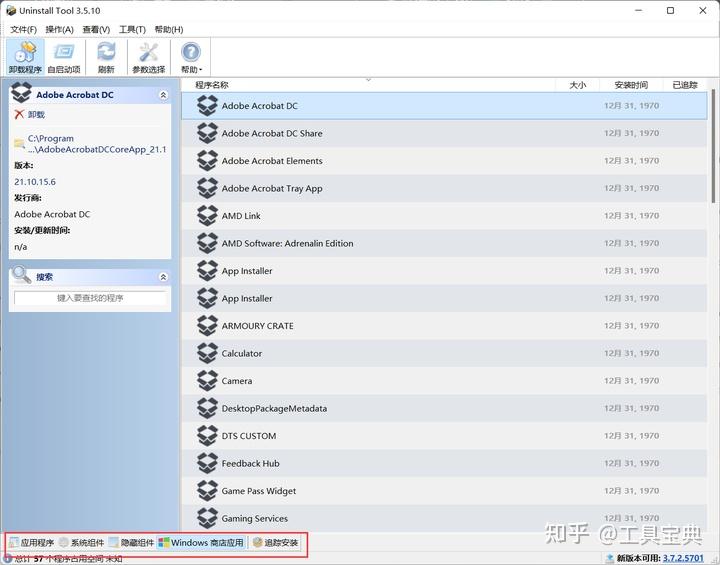Sort by size (大小) column header
Viewport: 720px width, 565px height.
577,85
